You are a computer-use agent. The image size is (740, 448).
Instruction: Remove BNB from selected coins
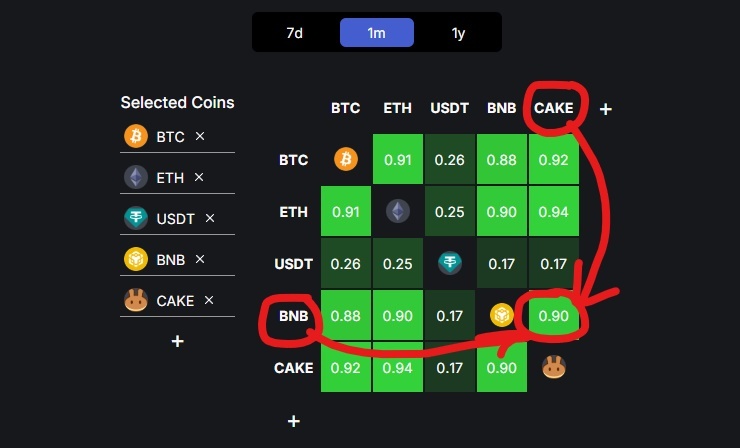tap(200, 259)
